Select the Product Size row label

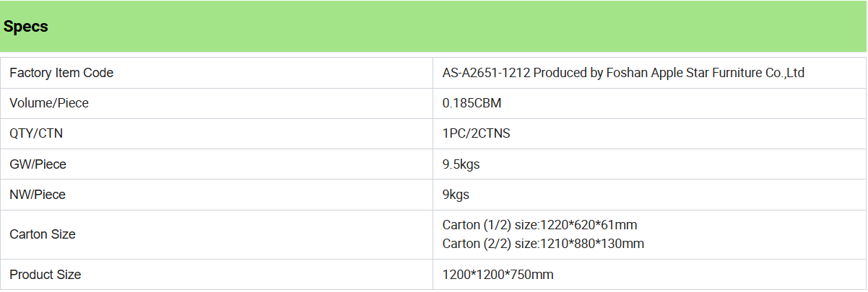pos(45,275)
